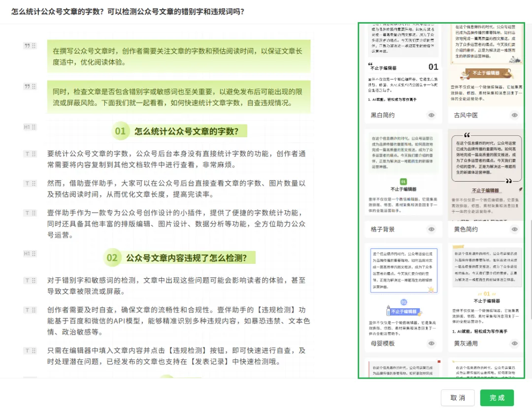Click the H1 icon beside 怎么统计公众号文章的字数 heading

[27, 127]
